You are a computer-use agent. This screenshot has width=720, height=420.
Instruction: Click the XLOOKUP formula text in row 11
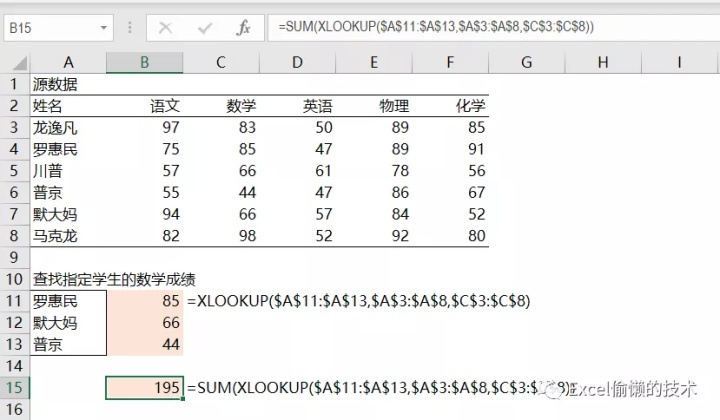(359, 301)
